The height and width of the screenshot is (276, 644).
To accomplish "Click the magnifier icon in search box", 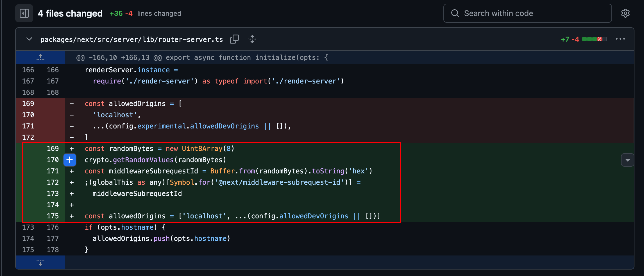I will (x=455, y=13).
